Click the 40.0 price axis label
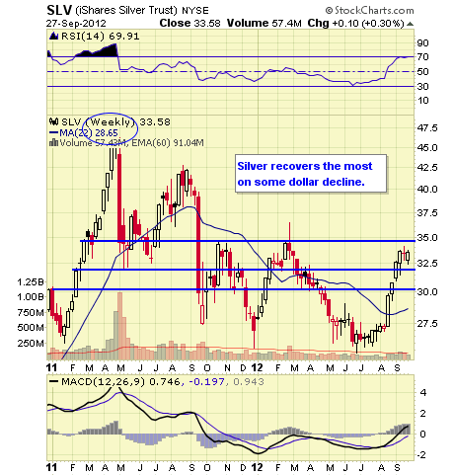Screen dimensions: 454x476 click(x=427, y=189)
